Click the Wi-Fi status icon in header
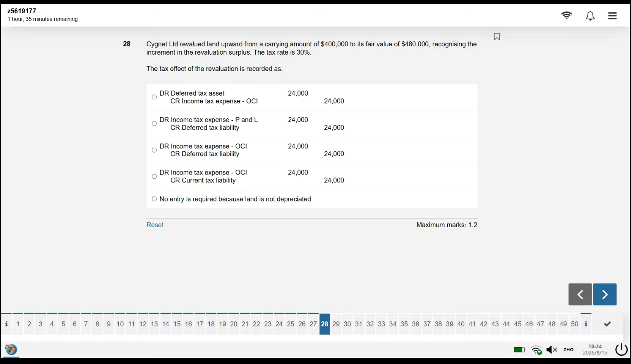 566,15
